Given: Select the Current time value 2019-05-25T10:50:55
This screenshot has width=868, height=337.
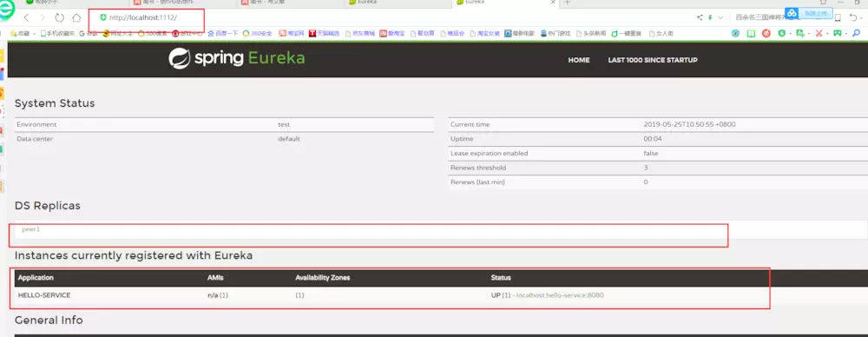Looking at the screenshot, I should click(x=689, y=125).
